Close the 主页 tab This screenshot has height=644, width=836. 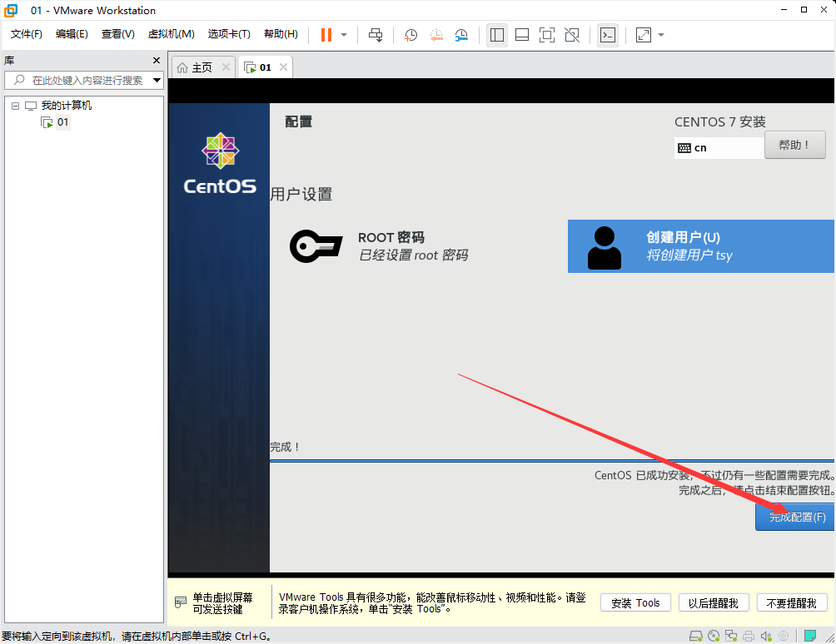pos(226,67)
